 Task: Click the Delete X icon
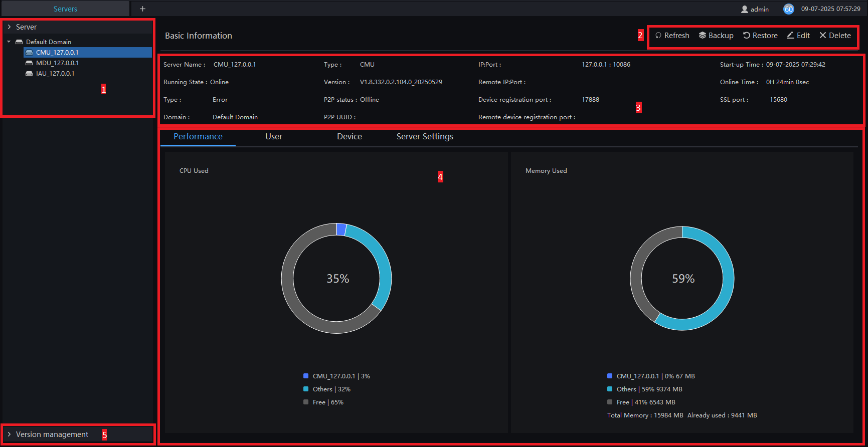point(823,36)
